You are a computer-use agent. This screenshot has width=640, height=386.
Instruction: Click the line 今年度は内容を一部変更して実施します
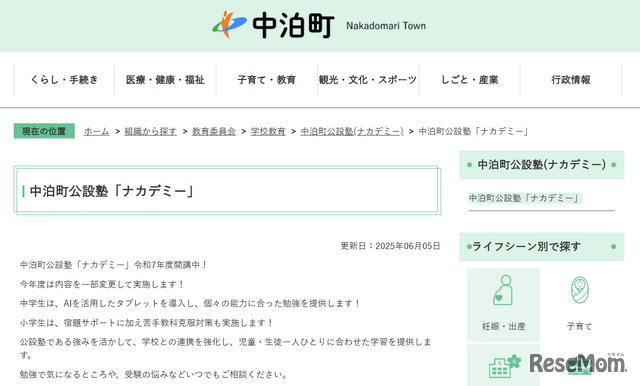(102, 284)
